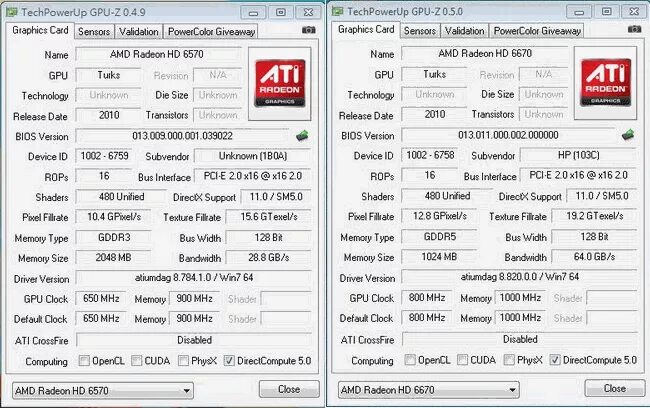Click the Device ID value 1002 - 6758

point(430,155)
